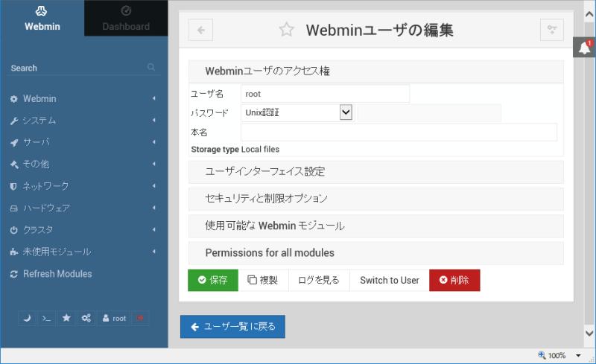Expand 使用可能な Webmin モジュール section

coord(376,226)
